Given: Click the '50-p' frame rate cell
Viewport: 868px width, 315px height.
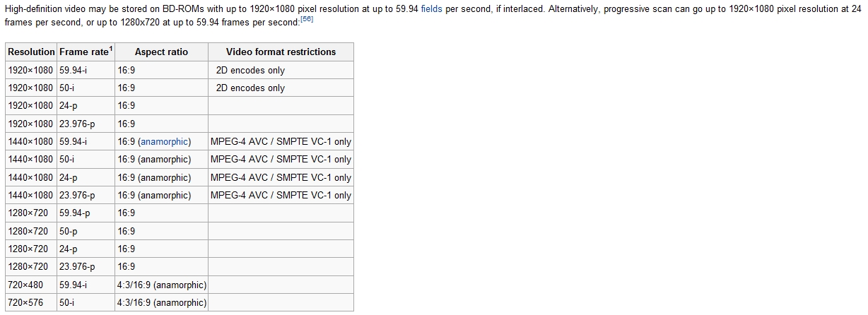Looking at the screenshot, I should click(x=69, y=231).
